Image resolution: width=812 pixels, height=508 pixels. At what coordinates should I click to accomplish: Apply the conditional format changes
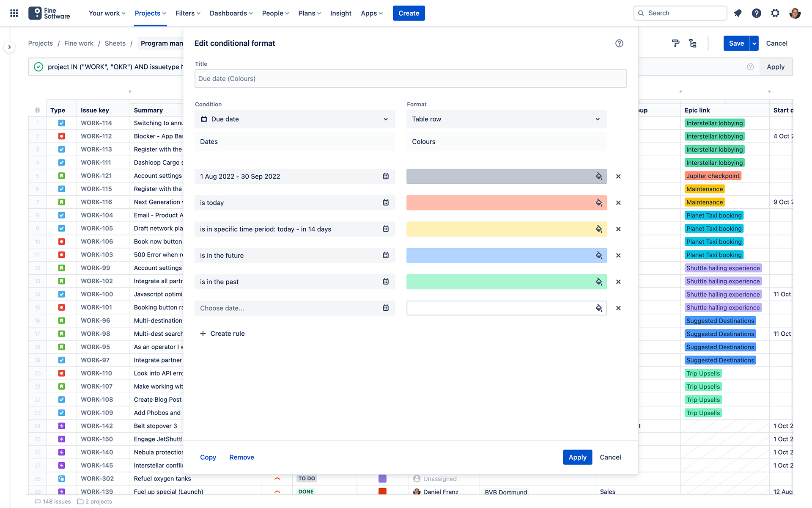[577, 457]
